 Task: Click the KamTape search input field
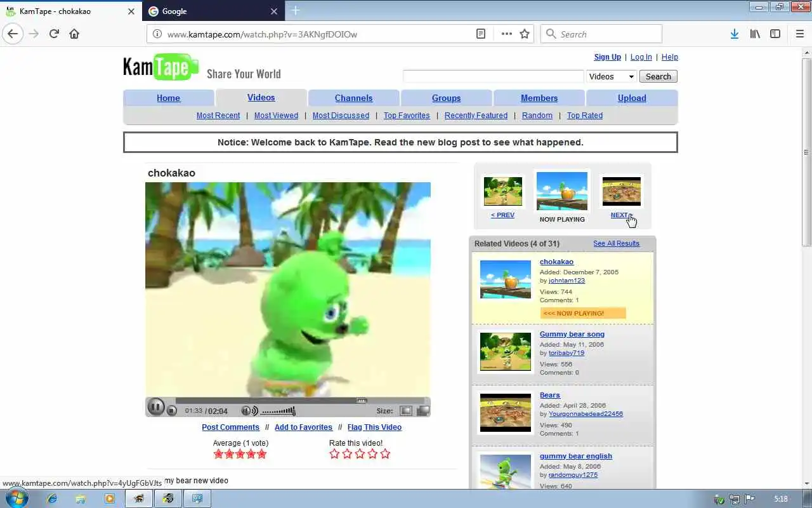493,76
